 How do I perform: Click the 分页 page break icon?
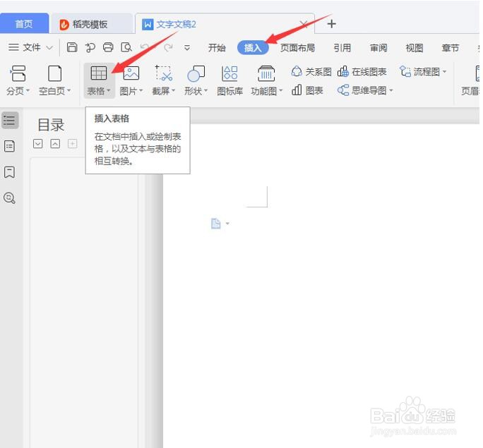(x=18, y=73)
